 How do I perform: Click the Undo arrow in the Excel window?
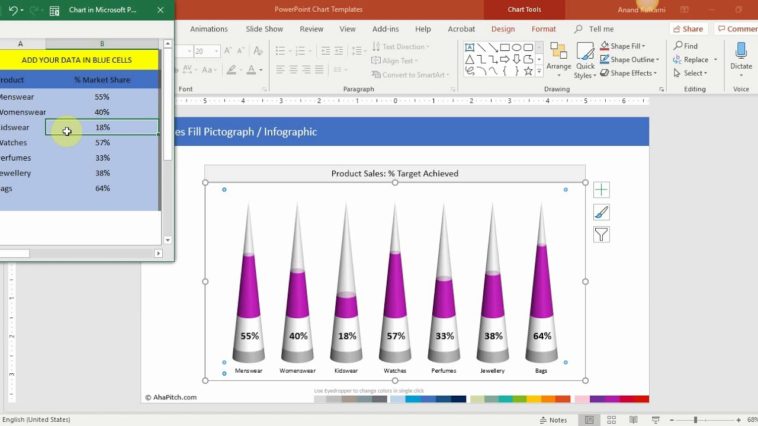click(x=13, y=10)
